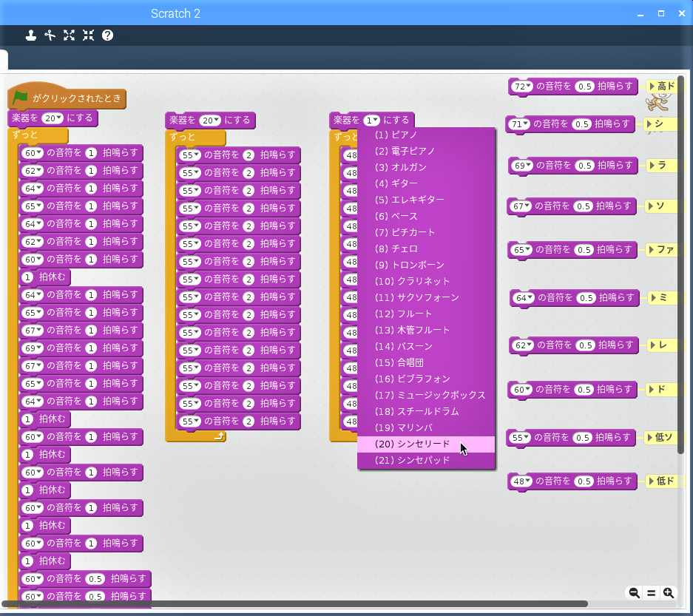Click the horizontal scrollbar at the bottom
This screenshot has width=693, height=616.
tap(296, 604)
